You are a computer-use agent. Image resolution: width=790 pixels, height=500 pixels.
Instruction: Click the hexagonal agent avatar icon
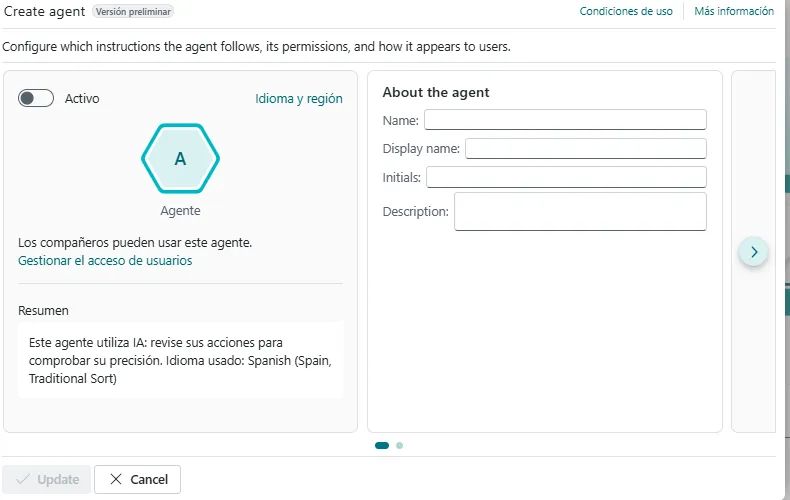pyautogui.click(x=180, y=158)
